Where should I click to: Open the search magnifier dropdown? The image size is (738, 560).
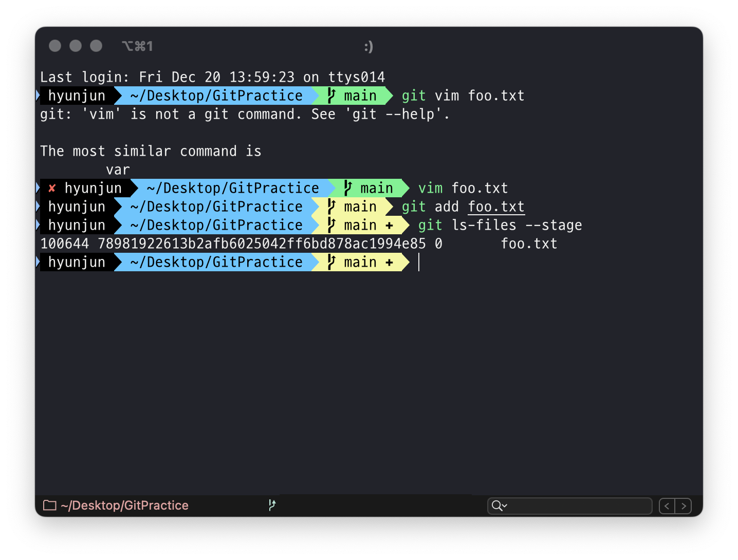point(499,506)
